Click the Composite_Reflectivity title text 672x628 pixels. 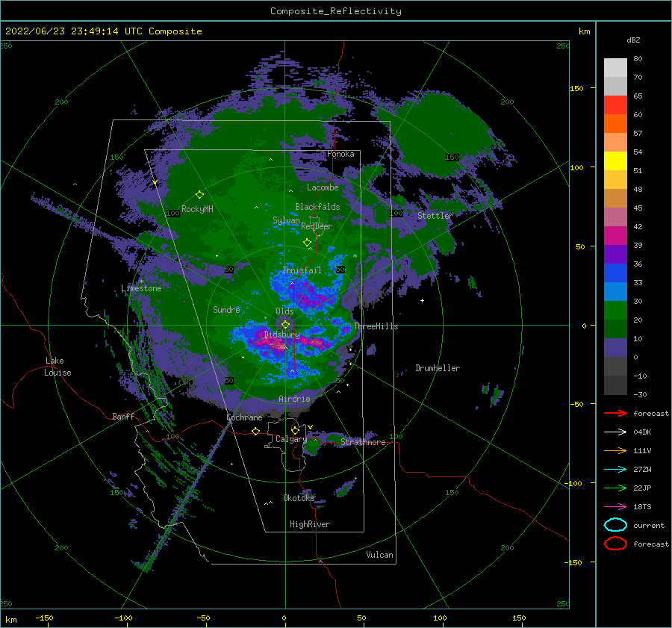point(336,11)
